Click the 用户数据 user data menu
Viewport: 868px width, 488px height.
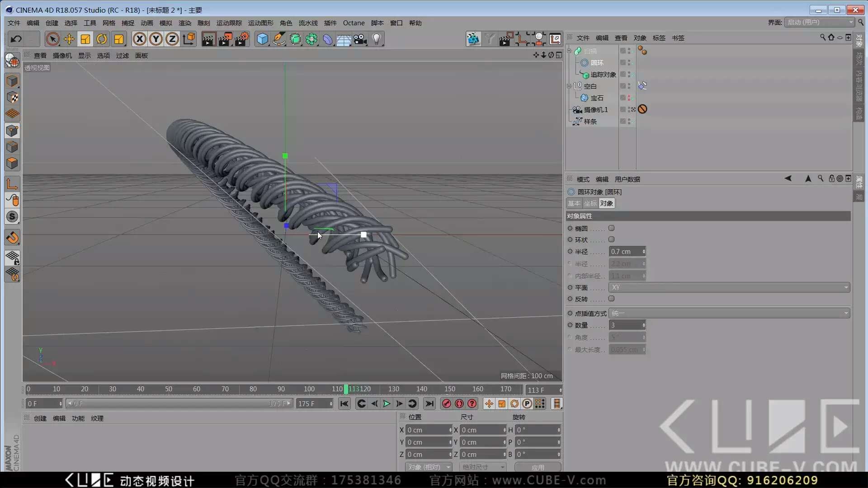click(x=627, y=179)
